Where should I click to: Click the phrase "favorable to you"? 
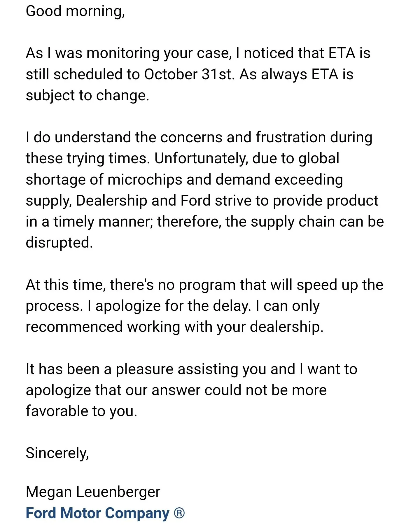pos(81,411)
